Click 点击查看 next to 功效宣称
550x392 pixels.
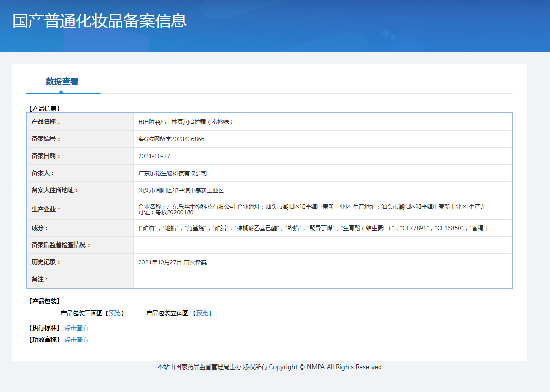click(x=77, y=340)
